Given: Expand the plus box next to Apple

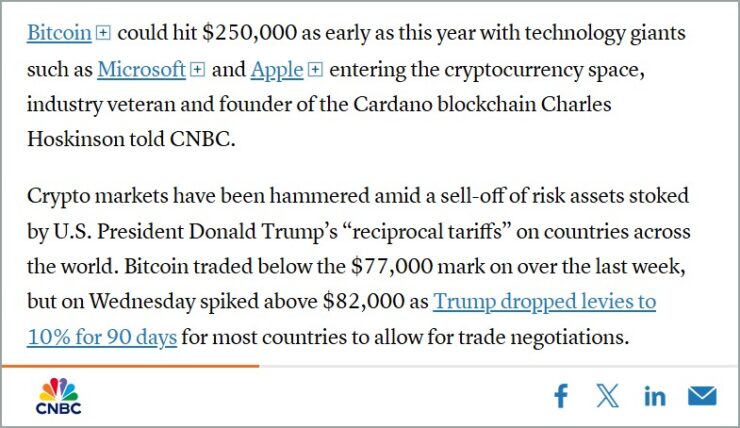Looking at the screenshot, I should [x=315, y=70].
